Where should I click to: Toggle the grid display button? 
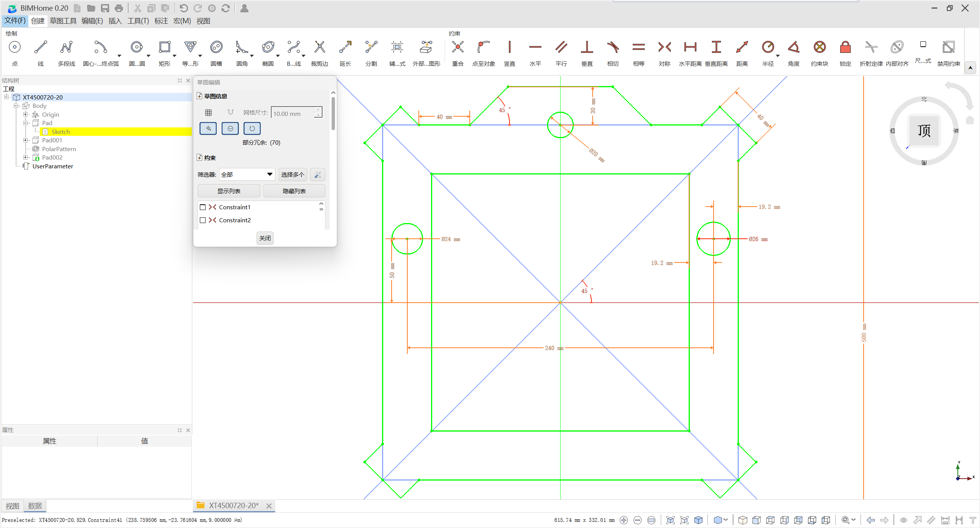coord(208,112)
